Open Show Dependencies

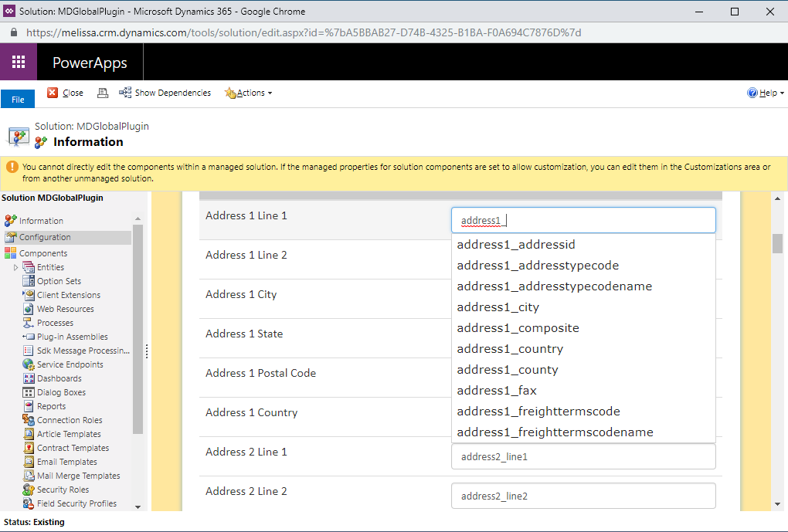pos(165,93)
